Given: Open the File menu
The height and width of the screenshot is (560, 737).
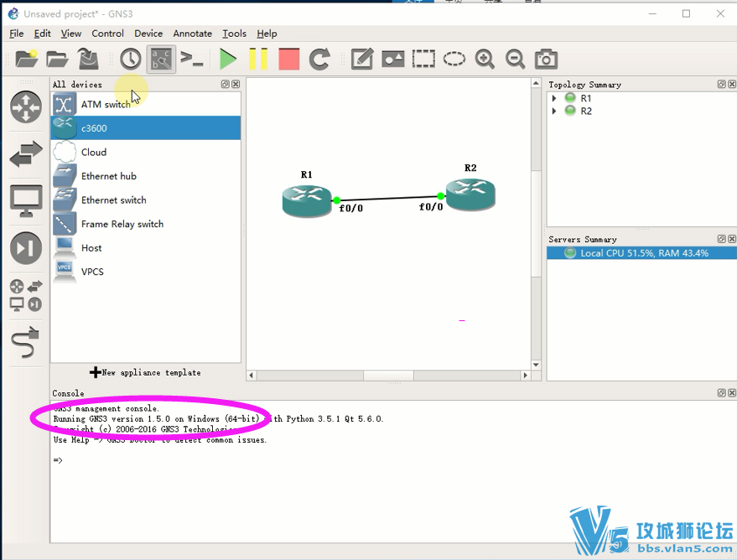Looking at the screenshot, I should coord(16,34).
